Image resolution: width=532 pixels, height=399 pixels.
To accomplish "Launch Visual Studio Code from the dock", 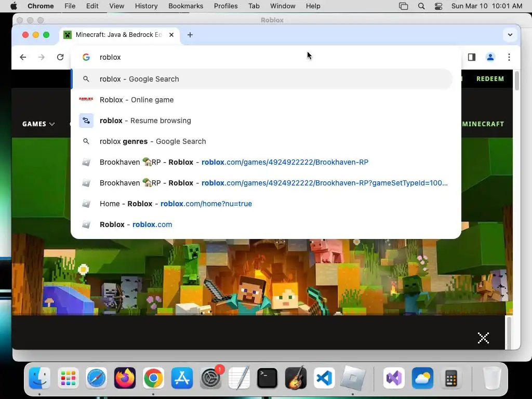I will (x=324, y=378).
